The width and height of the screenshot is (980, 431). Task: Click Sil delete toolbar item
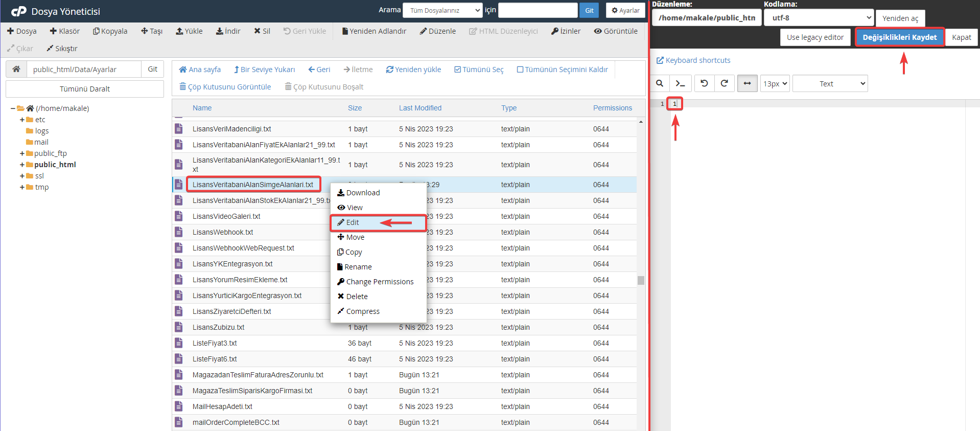pos(262,31)
